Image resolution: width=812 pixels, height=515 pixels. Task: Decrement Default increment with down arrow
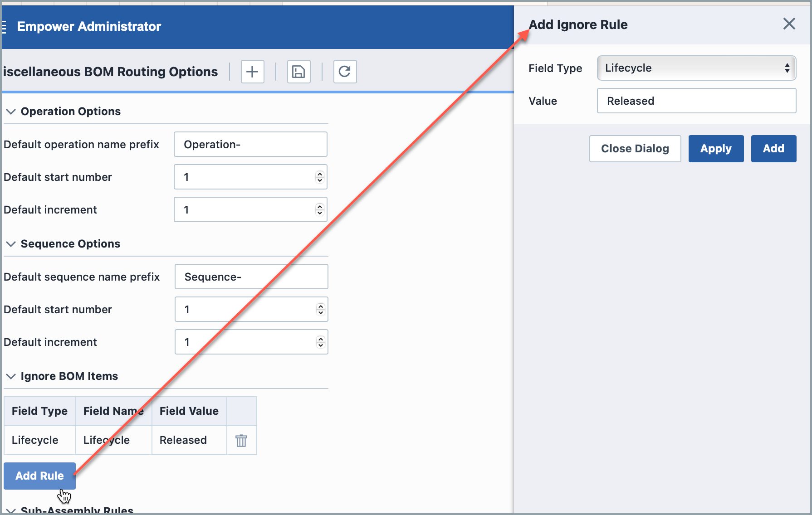click(x=320, y=212)
